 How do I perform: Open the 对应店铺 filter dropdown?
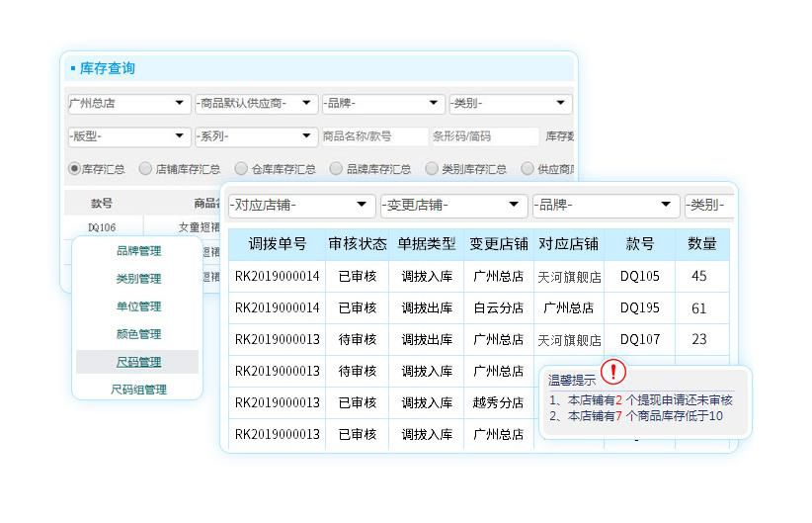pyautogui.click(x=301, y=206)
